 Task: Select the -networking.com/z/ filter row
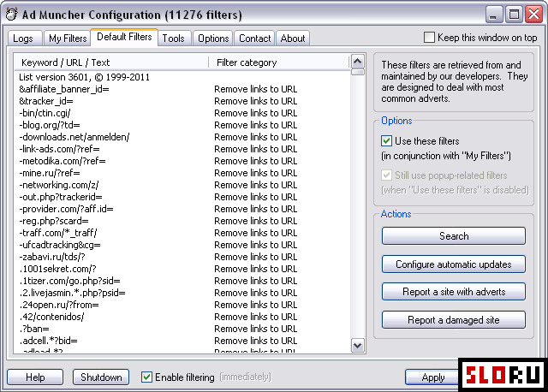click(x=182, y=185)
